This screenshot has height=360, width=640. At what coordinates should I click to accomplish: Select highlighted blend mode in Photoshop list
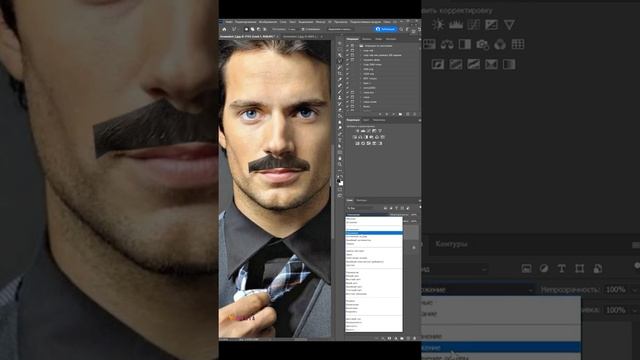[374, 233]
